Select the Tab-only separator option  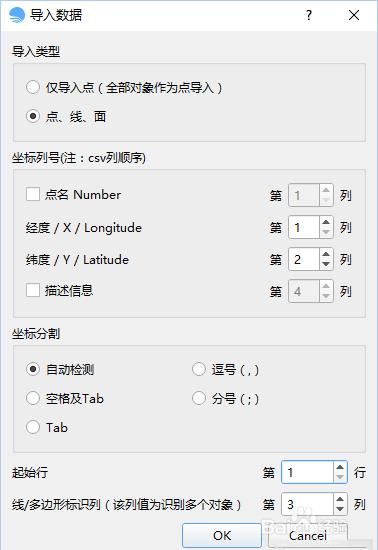(x=33, y=427)
